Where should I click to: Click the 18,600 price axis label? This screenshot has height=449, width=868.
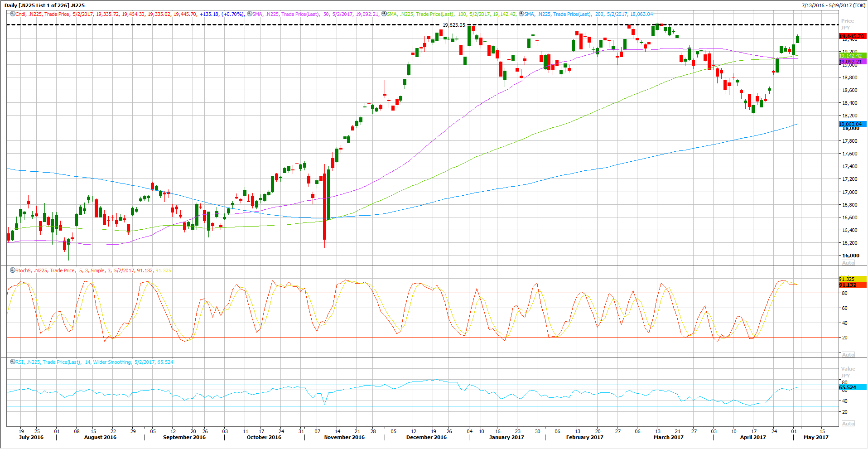[x=850, y=90]
